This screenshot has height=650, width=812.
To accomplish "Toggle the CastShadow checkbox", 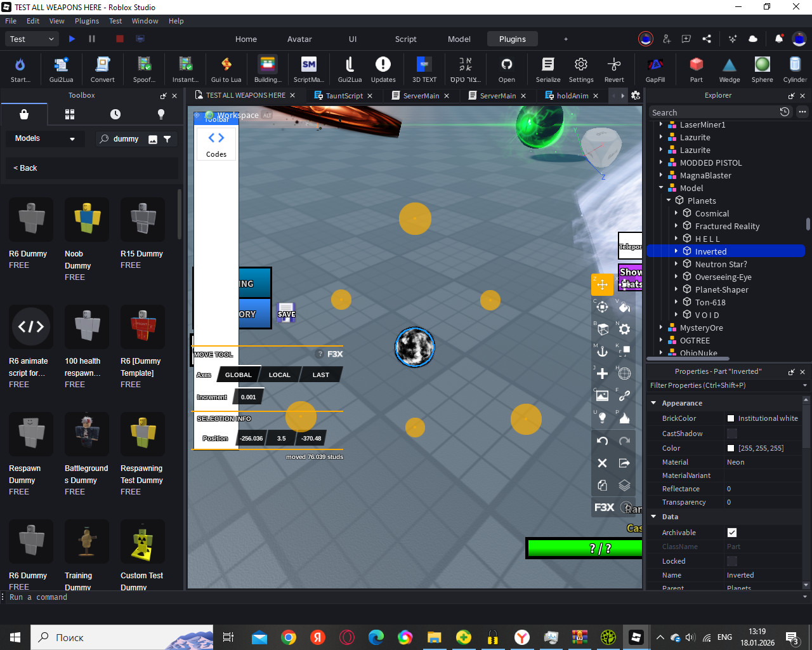I will (732, 434).
